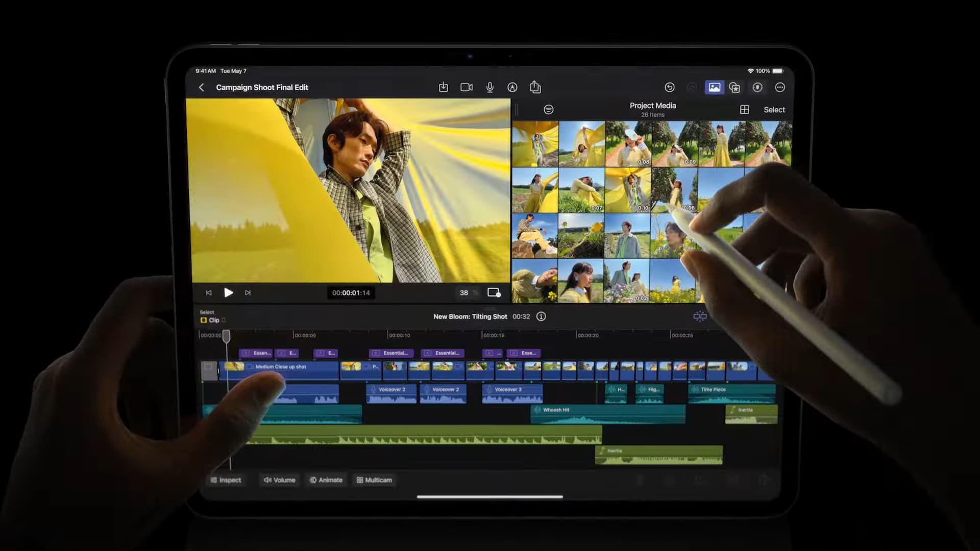Image resolution: width=980 pixels, height=551 pixels.
Task: Tap Select in the Project Media browser
Action: 774,110
